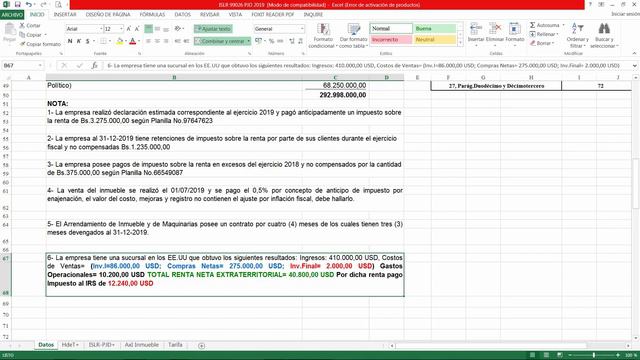
Task: Expand the formula bar with the chevron
Action: click(635, 65)
